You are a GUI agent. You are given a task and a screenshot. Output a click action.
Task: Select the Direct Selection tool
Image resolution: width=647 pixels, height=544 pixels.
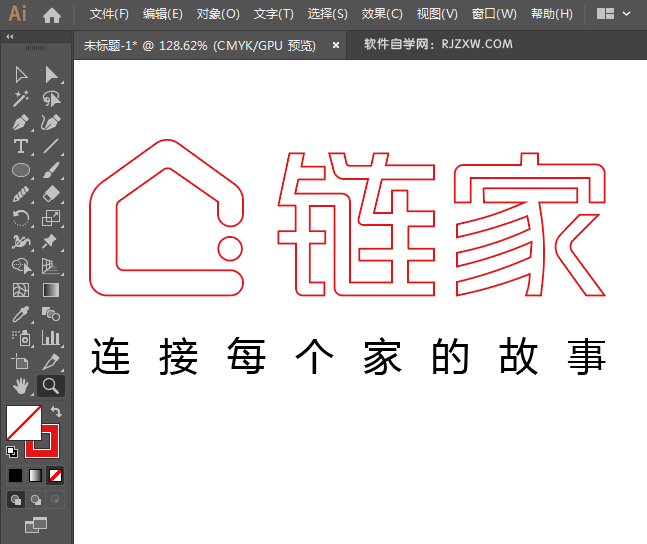point(51,75)
